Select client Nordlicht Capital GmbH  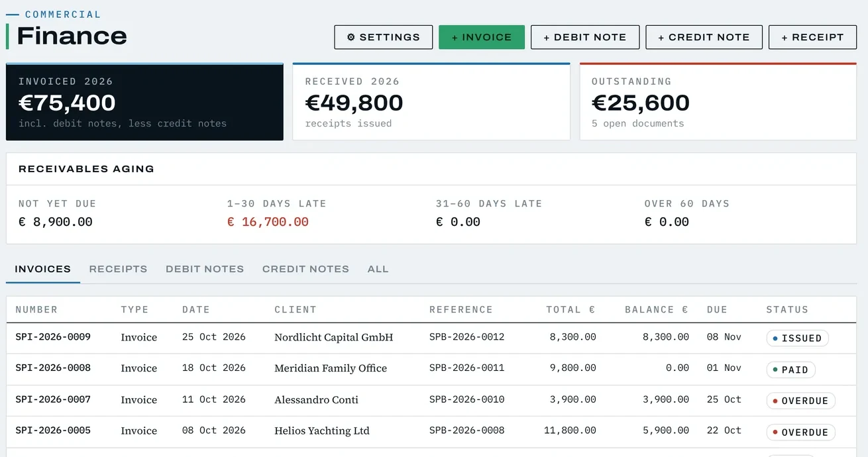[334, 337]
